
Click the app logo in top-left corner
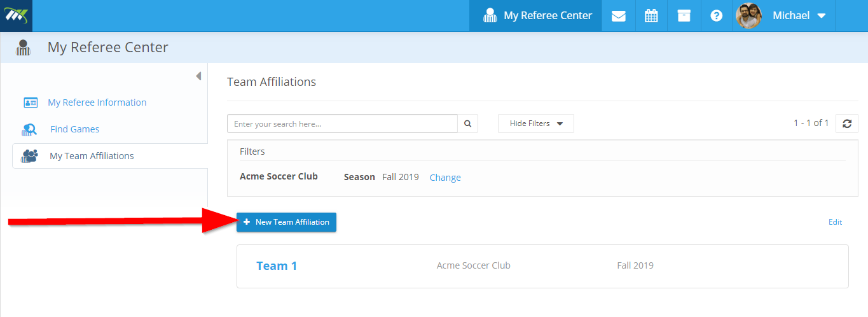16,15
